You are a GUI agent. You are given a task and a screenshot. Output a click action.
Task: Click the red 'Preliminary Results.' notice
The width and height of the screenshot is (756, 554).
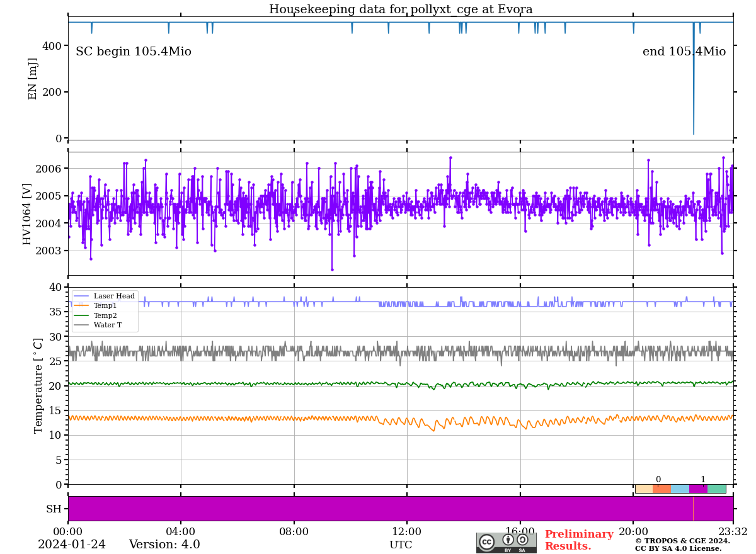[x=579, y=540]
